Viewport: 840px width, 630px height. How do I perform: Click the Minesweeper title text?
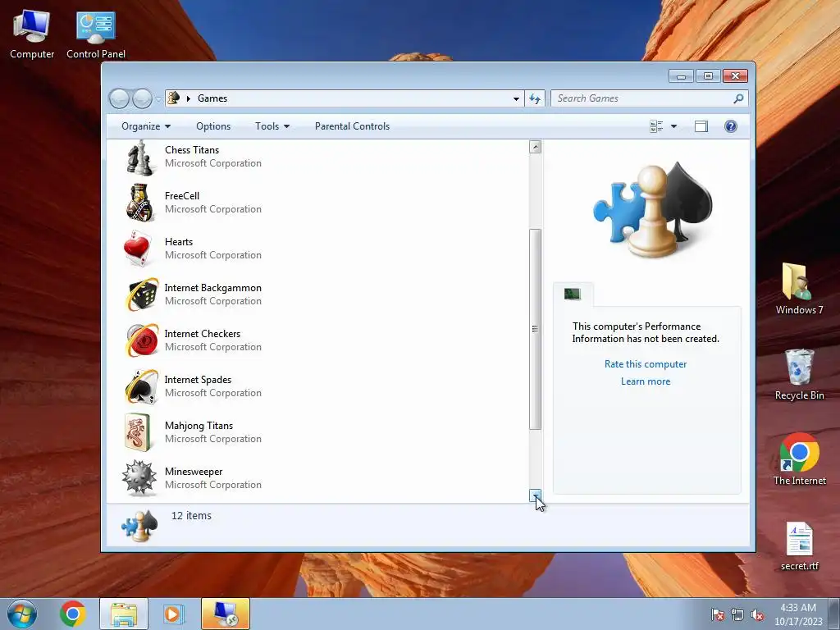[194, 472]
